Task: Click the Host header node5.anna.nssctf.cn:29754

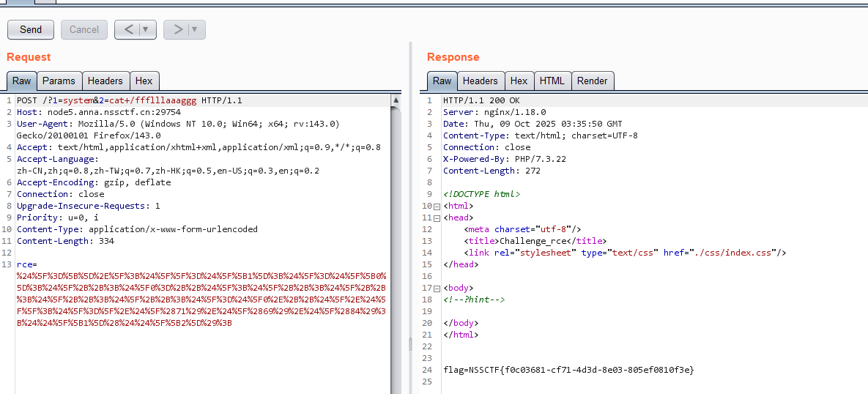Action: (99, 112)
